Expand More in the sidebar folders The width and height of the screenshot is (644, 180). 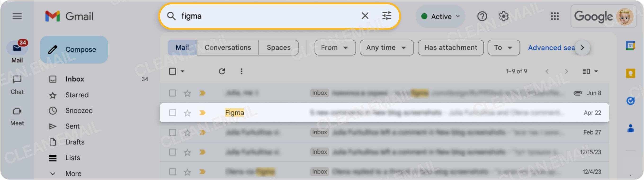point(73,173)
